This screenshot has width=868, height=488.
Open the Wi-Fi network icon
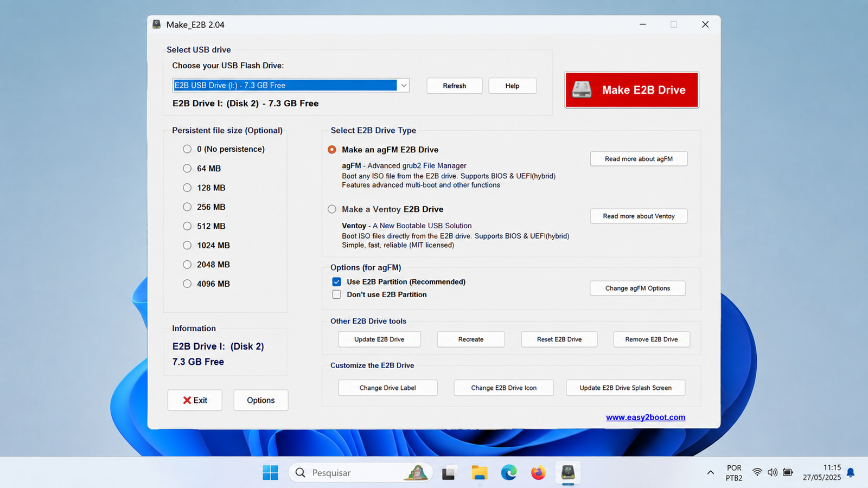click(x=757, y=472)
